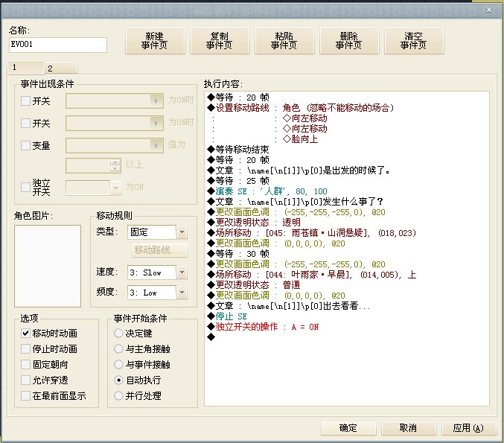Select 并行处理 trigger radio button
The height and width of the screenshot is (443, 504).
point(118,395)
